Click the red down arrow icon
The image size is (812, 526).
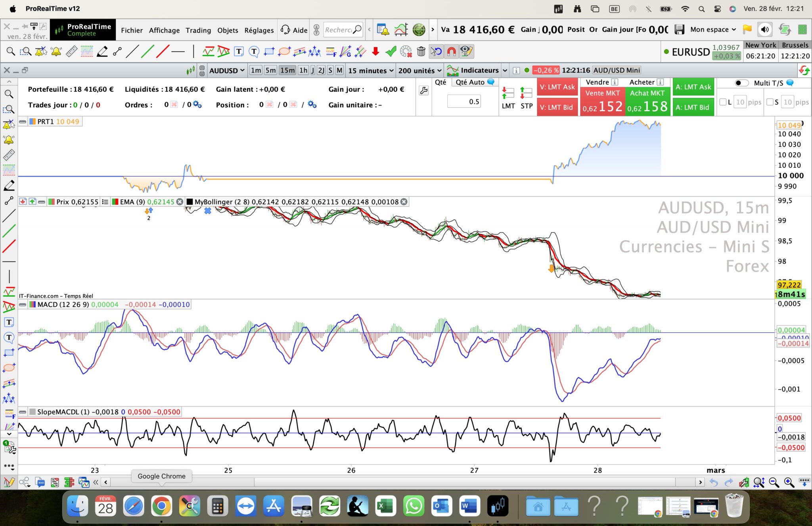point(375,52)
